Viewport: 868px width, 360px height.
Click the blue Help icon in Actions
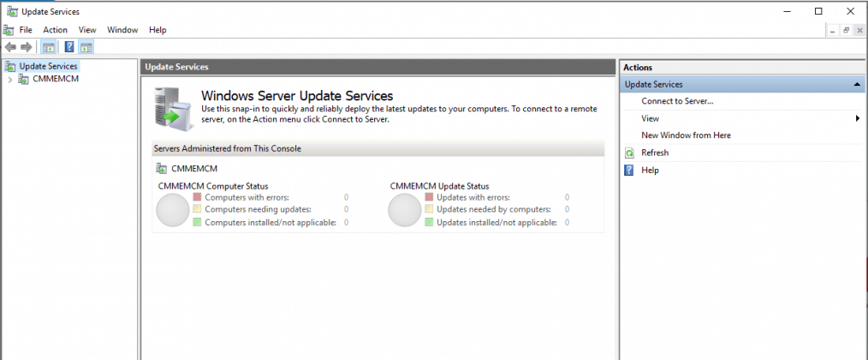coord(629,171)
